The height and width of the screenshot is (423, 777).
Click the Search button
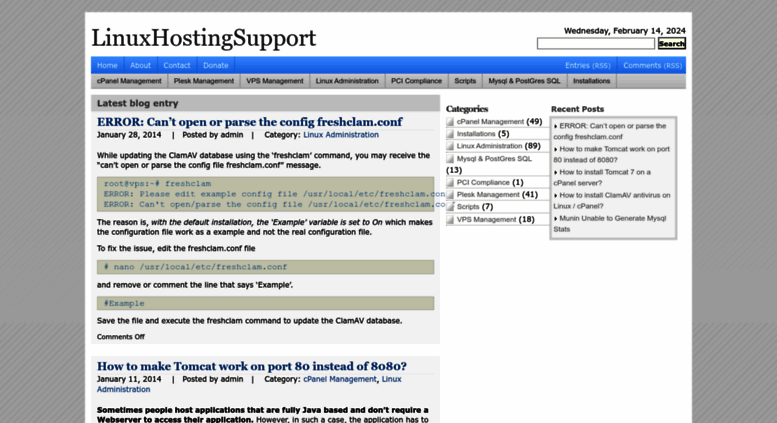[671, 44]
